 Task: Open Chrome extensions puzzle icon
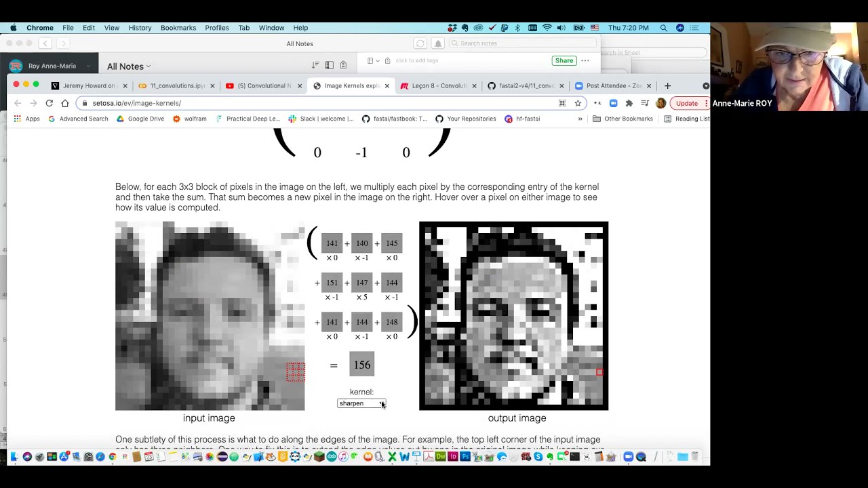point(629,103)
